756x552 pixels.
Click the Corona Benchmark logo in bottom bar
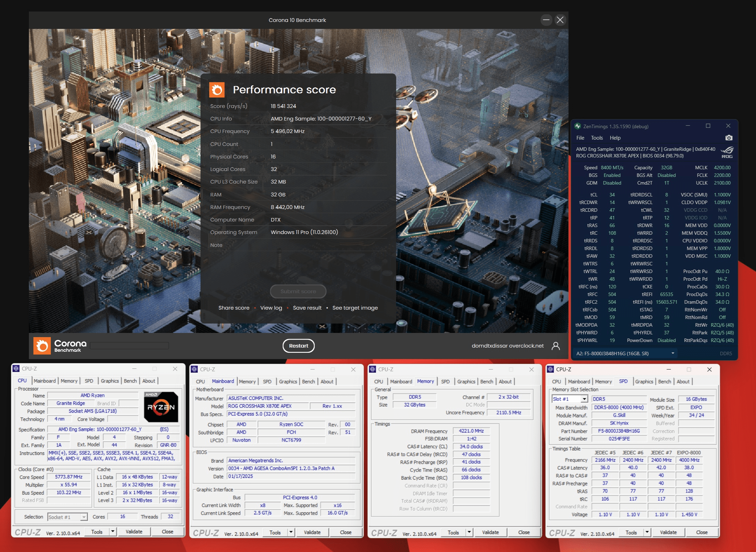click(x=60, y=345)
